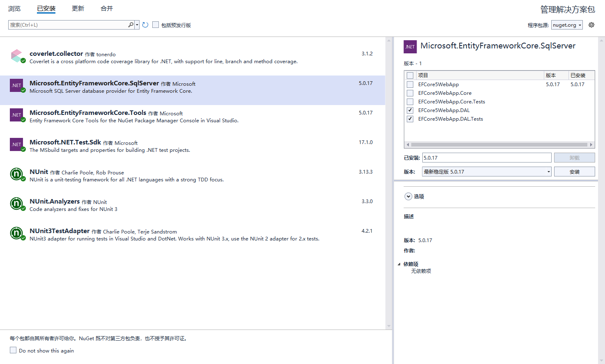Click the EntityFrameworkCore.SqlServer .NET icon in list
The width and height of the screenshot is (605, 364).
[17, 86]
